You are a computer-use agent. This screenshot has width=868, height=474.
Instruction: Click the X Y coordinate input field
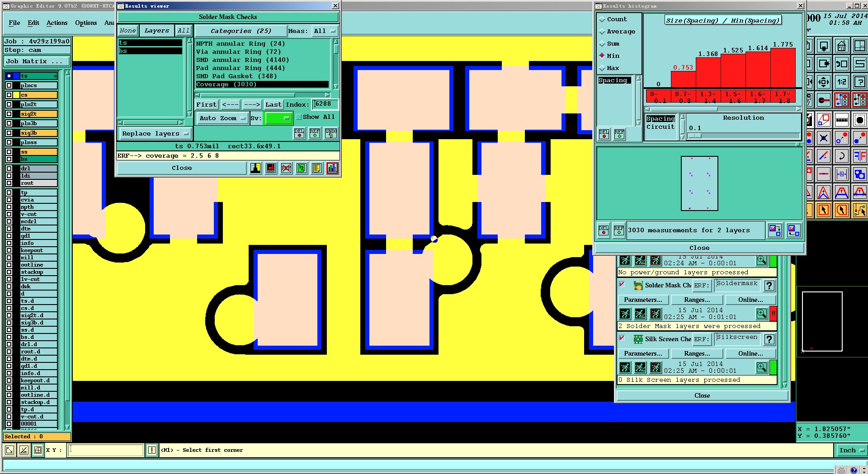(x=105, y=450)
